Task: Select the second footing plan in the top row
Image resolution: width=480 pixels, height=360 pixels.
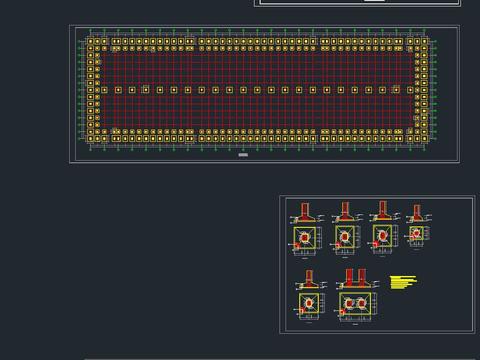Action: click(x=345, y=236)
